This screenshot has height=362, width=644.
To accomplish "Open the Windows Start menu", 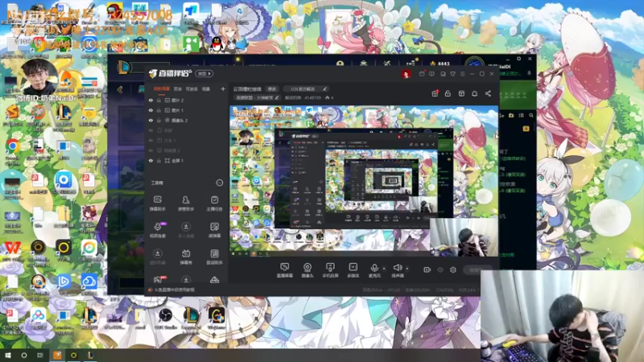I will tap(8, 355).
